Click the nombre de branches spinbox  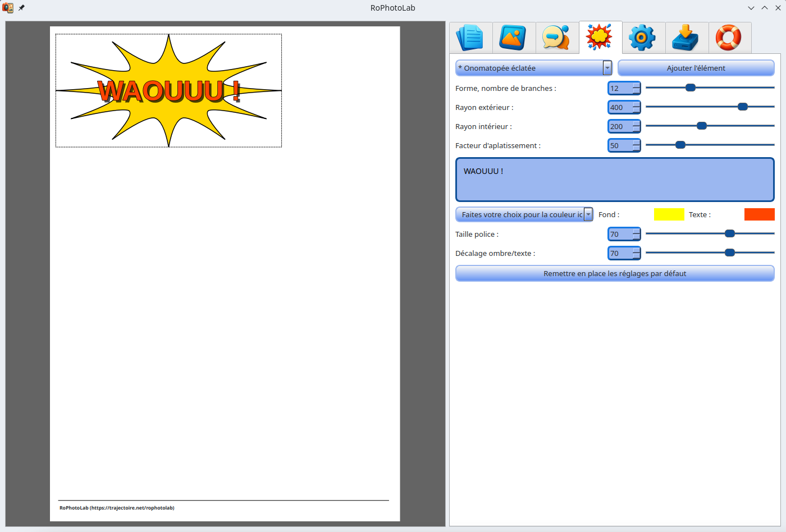(620, 88)
